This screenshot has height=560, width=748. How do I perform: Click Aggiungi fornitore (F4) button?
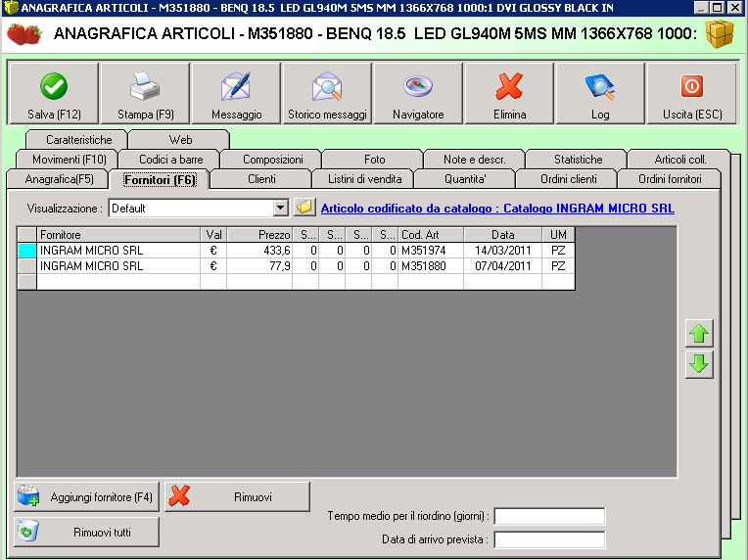click(86, 497)
